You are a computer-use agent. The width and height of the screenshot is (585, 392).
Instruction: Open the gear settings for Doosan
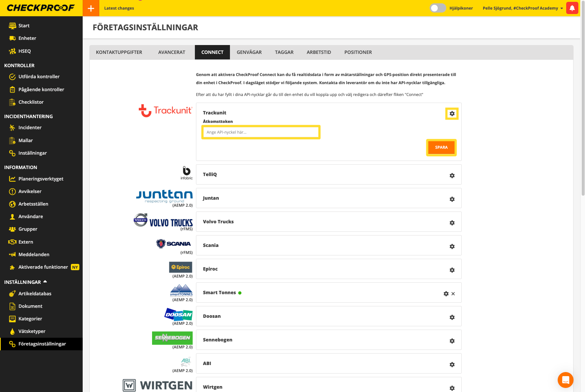[452, 317]
